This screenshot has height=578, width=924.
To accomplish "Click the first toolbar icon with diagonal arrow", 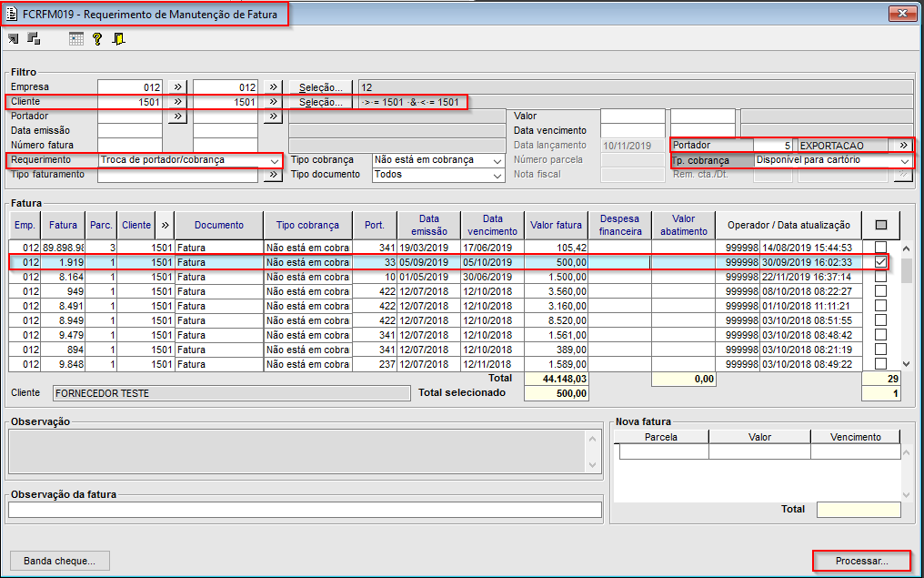I will click(x=14, y=39).
